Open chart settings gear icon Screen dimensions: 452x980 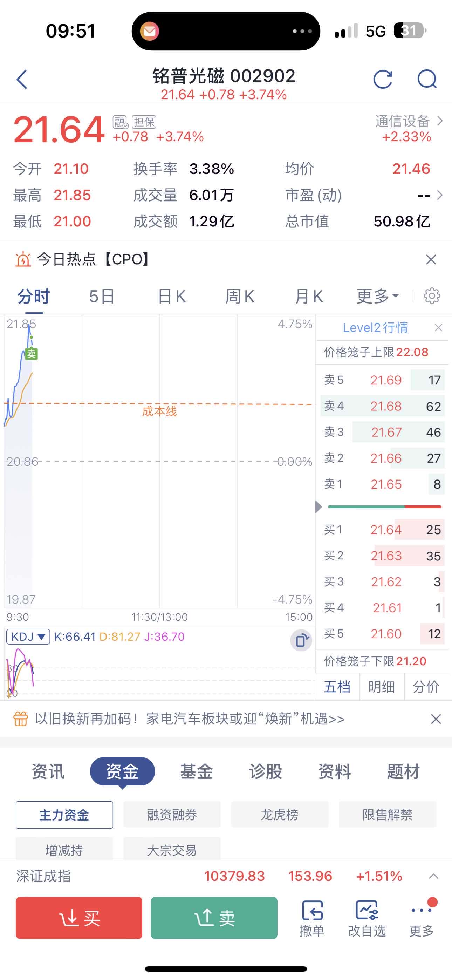pyautogui.click(x=432, y=296)
